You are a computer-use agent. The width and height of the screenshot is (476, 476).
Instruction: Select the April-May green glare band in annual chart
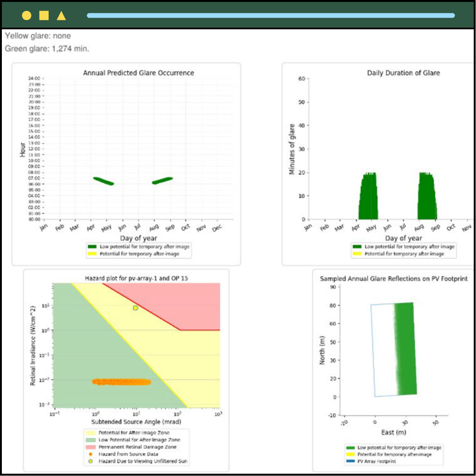103,181
